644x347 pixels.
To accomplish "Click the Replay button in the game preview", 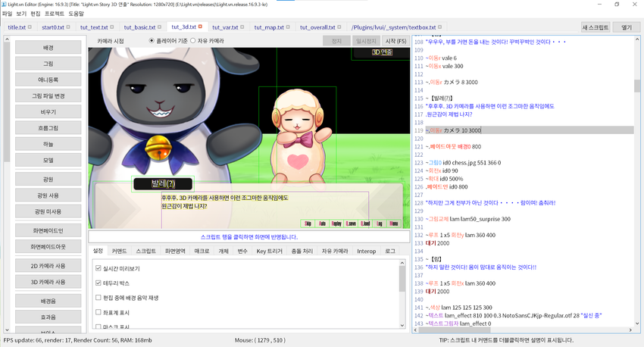I will tap(336, 224).
